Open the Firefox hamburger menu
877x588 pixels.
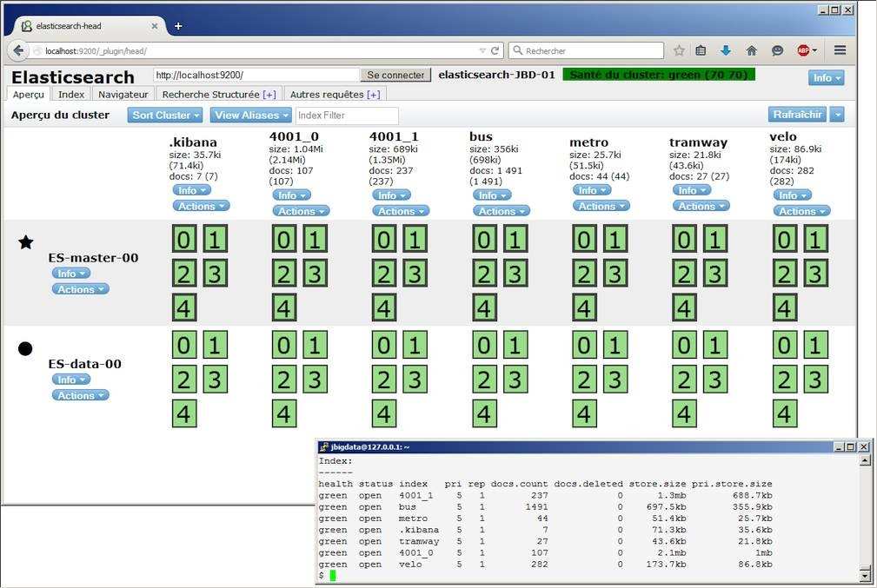pyautogui.click(x=840, y=50)
